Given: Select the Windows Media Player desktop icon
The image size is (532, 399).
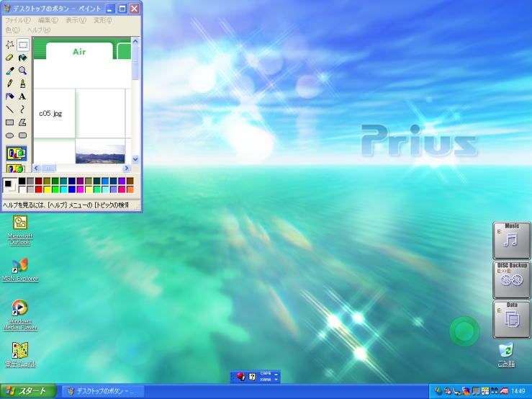Looking at the screenshot, I should pyautogui.click(x=20, y=315).
